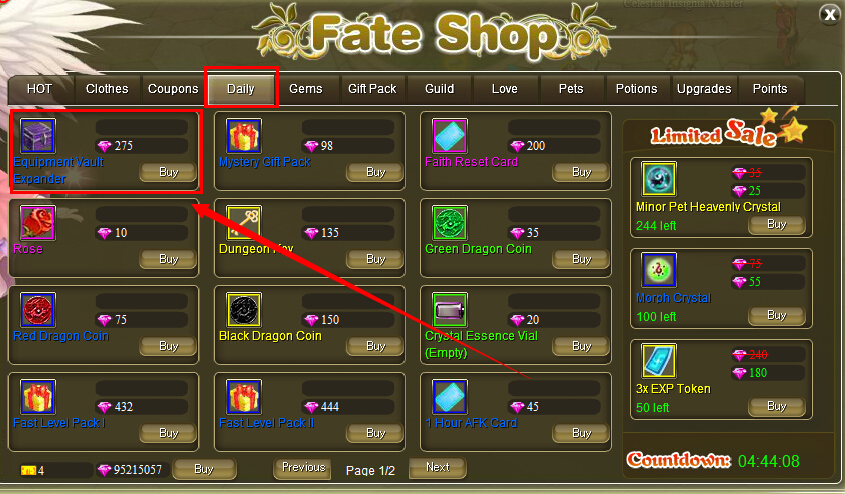Select the Rose item icon

tap(38, 223)
